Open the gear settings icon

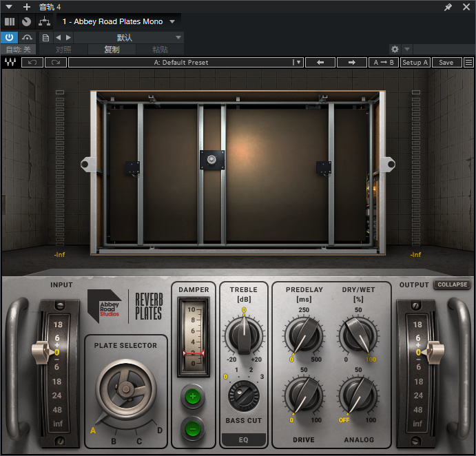coord(395,49)
